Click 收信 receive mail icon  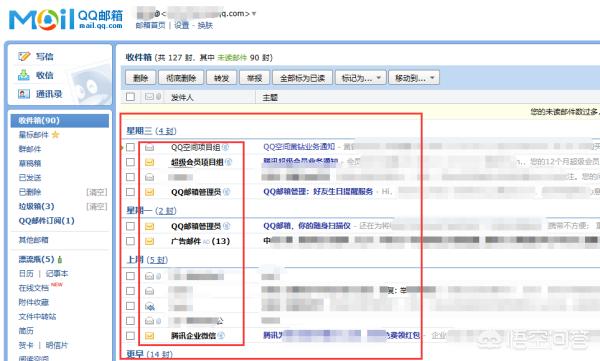(x=24, y=75)
